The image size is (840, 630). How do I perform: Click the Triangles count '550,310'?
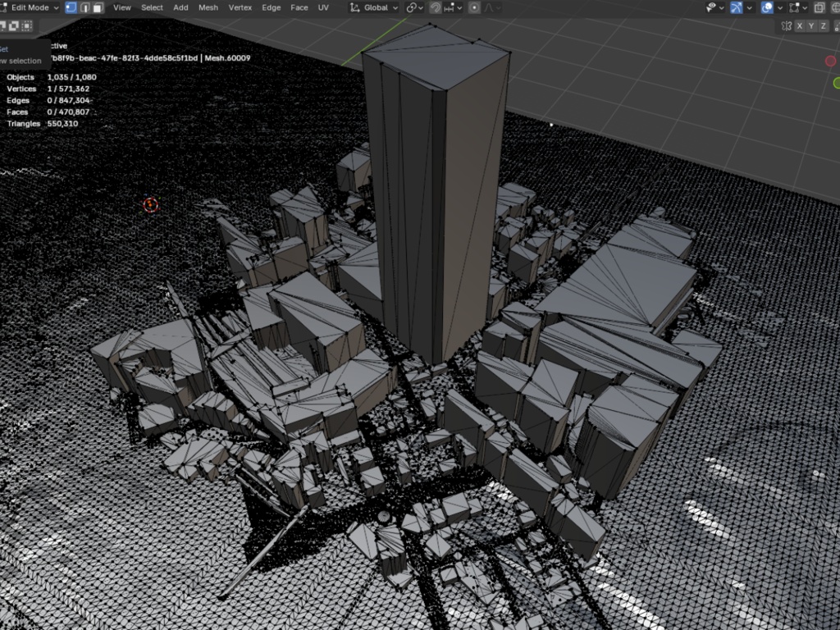[x=62, y=124]
